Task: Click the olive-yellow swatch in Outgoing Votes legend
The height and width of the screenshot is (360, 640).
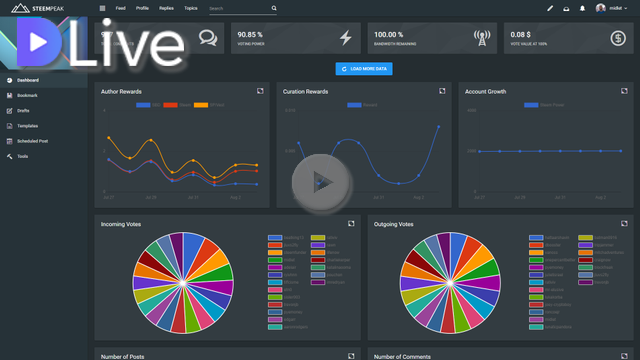Action: pyautogui.click(x=585, y=238)
